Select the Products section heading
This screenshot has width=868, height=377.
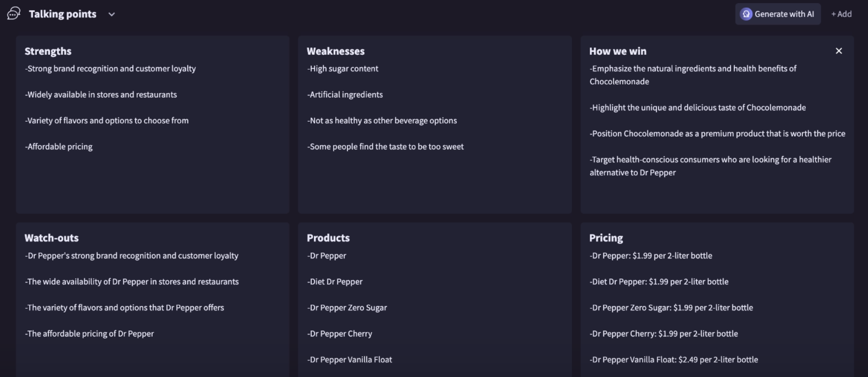(328, 238)
